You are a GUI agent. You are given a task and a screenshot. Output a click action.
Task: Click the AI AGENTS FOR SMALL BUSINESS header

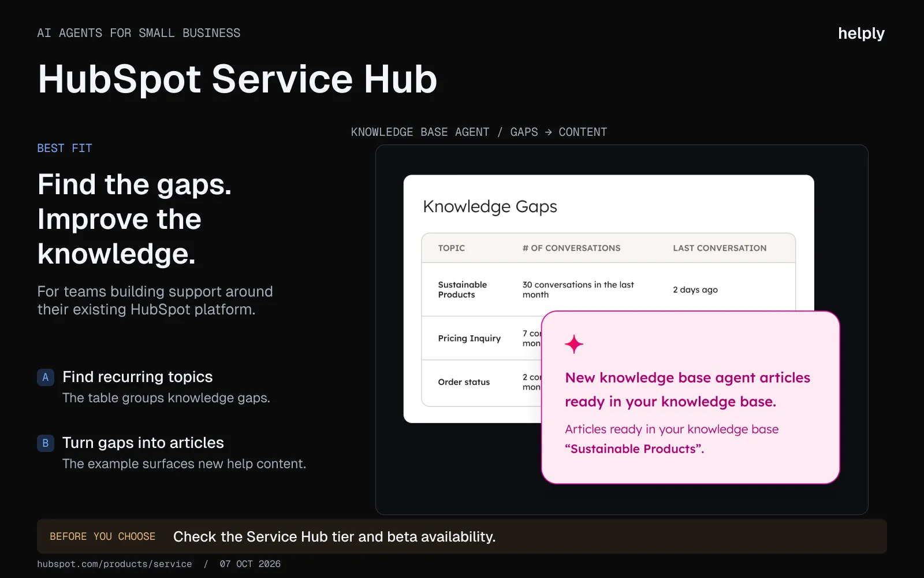point(139,34)
